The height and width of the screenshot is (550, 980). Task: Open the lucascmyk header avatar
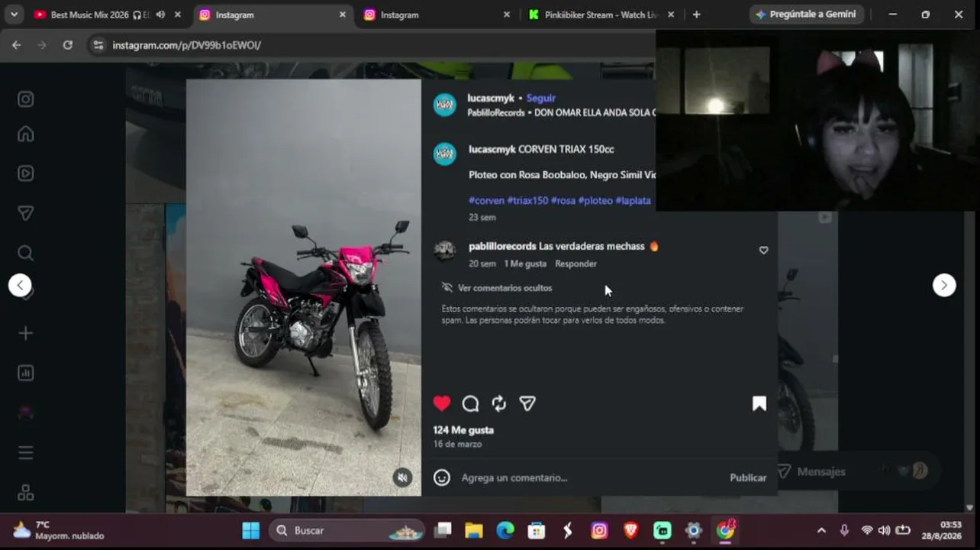click(445, 105)
